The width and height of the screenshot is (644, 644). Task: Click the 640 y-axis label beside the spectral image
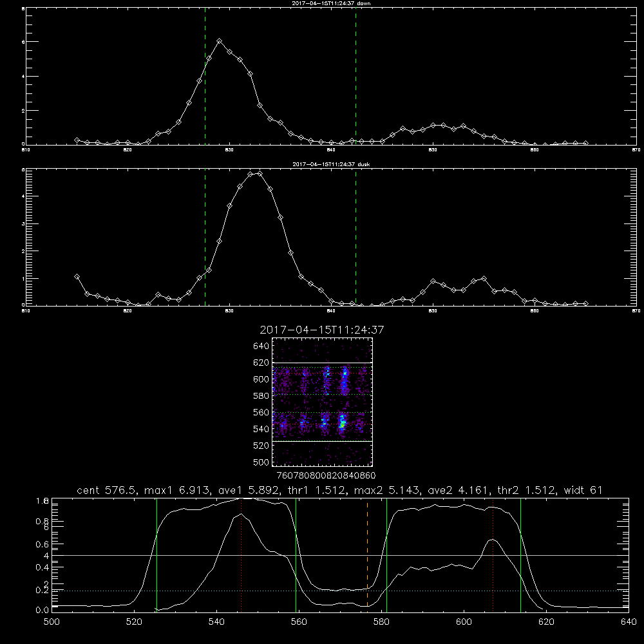click(261, 346)
